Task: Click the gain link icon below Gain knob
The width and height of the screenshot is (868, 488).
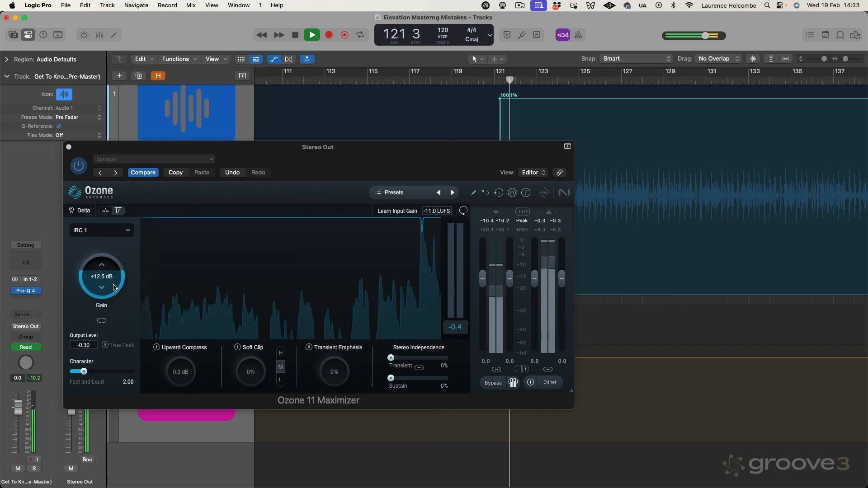Action: [x=102, y=320]
